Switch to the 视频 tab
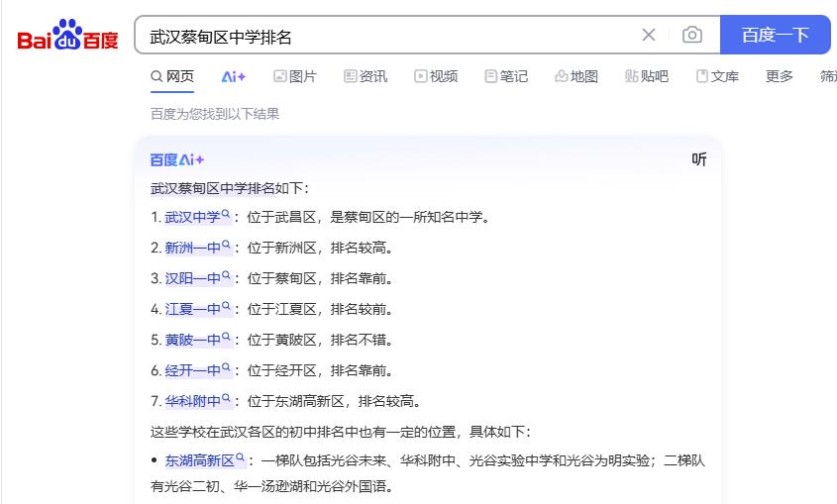 click(x=436, y=77)
